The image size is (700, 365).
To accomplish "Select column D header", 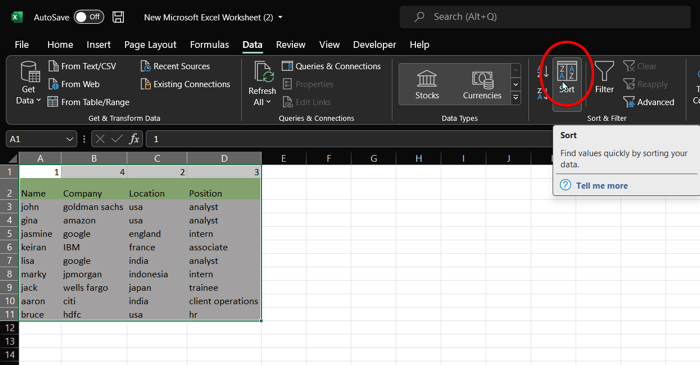I will (224, 158).
